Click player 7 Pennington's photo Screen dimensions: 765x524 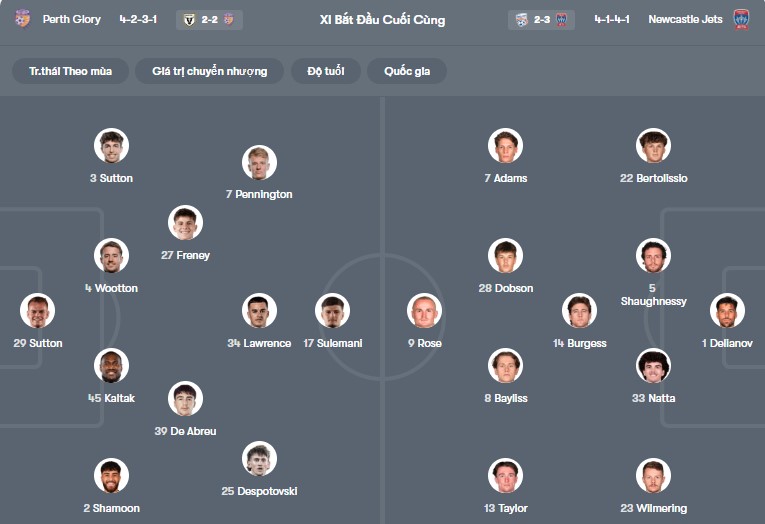[259, 162]
